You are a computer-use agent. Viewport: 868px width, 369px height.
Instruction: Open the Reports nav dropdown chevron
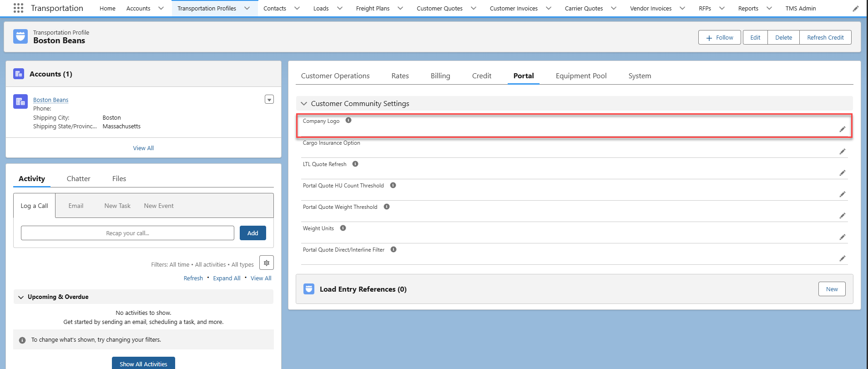pos(769,8)
